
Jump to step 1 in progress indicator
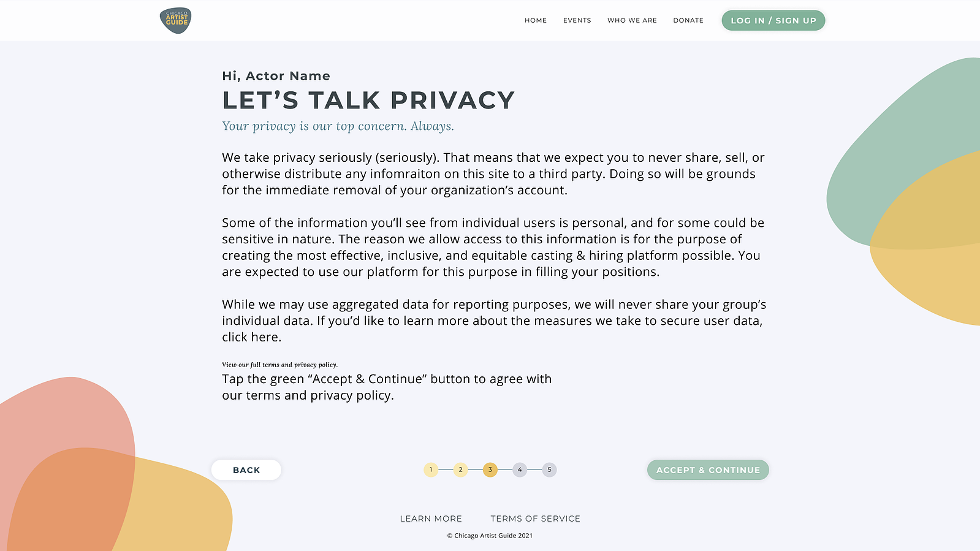coord(431,470)
